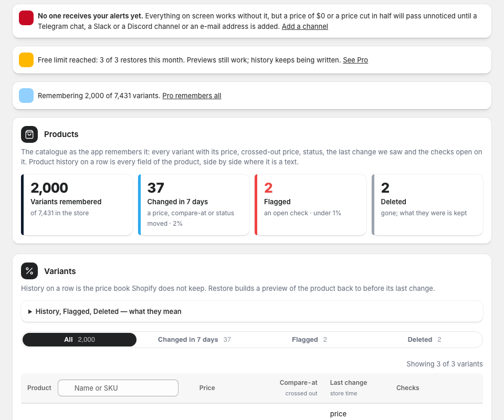504x420 pixels.
Task: Switch to the Deleted tab
Action: tap(424, 340)
